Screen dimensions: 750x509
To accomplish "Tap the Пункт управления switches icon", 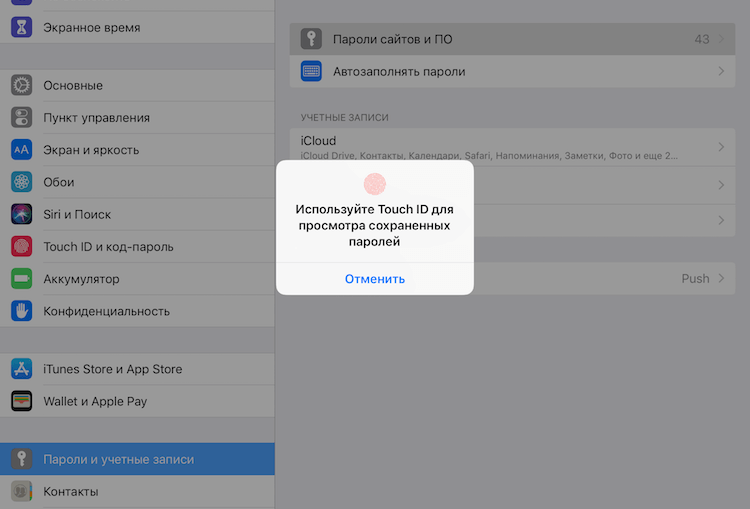I will (22, 117).
